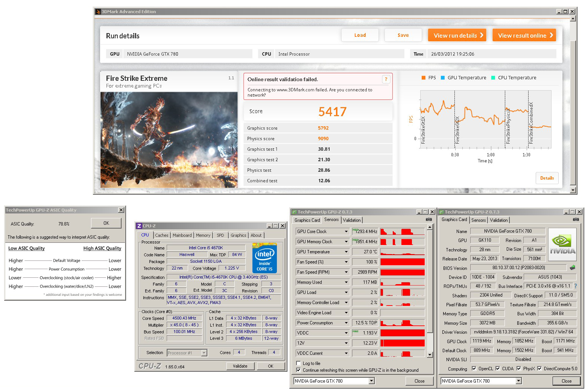Maximize the 3DMark Advanced Edition window

[565, 12]
